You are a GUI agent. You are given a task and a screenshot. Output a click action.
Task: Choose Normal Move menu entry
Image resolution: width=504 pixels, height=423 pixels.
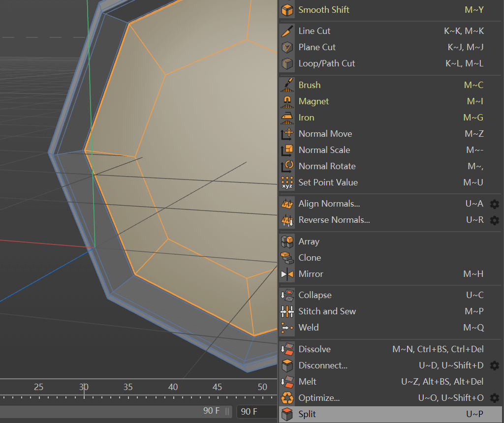(390, 134)
